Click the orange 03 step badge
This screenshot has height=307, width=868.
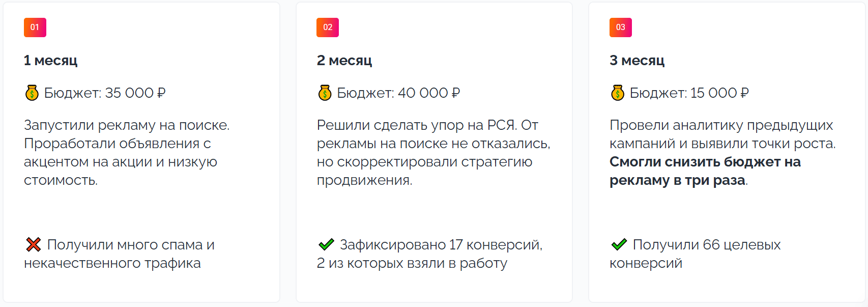coord(620,27)
